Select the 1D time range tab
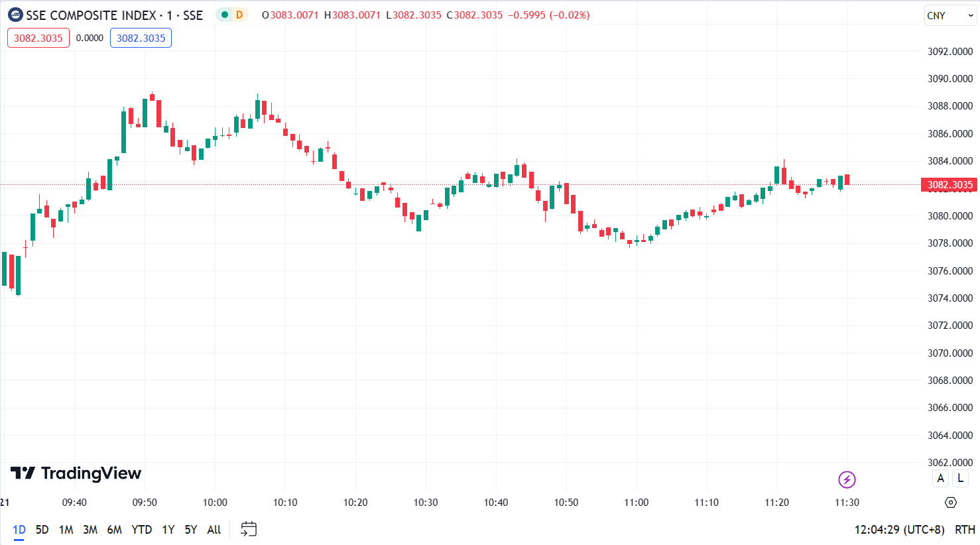The width and height of the screenshot is (980, 545). click(x=19, y=530)
